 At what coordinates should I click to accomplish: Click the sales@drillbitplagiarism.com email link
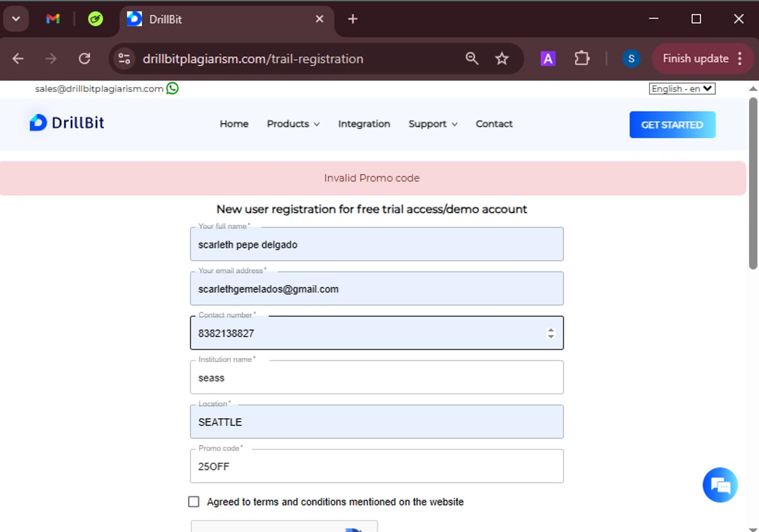coord(99,88)
